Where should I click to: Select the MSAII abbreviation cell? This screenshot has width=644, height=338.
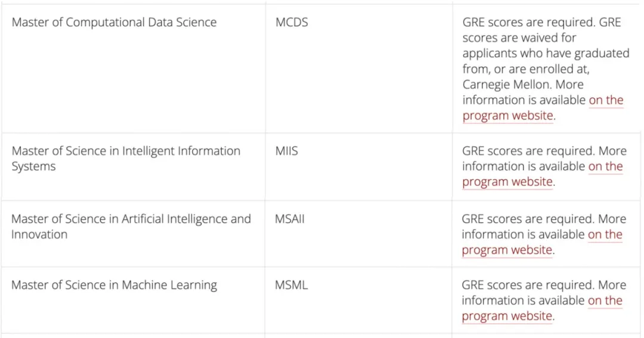tap(290, 219)
